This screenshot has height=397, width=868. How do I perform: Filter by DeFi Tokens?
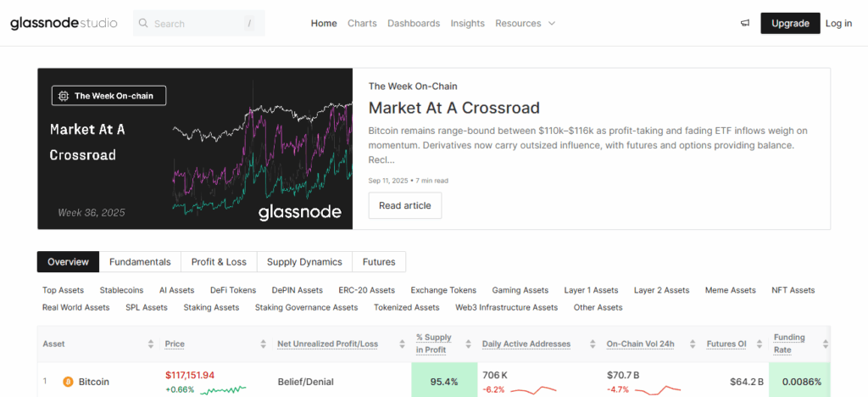(233, 290)
